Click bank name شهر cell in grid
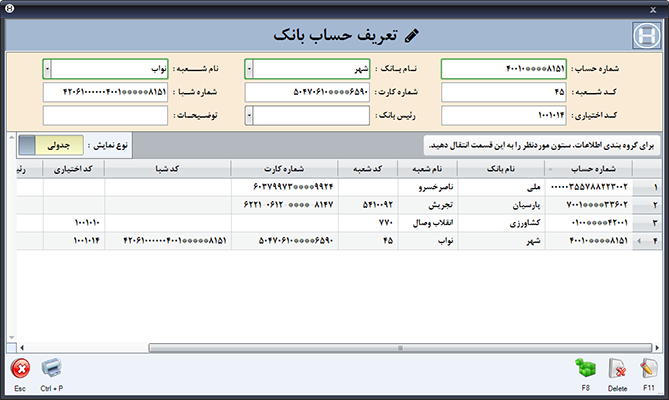 click(x=501, y=241)
